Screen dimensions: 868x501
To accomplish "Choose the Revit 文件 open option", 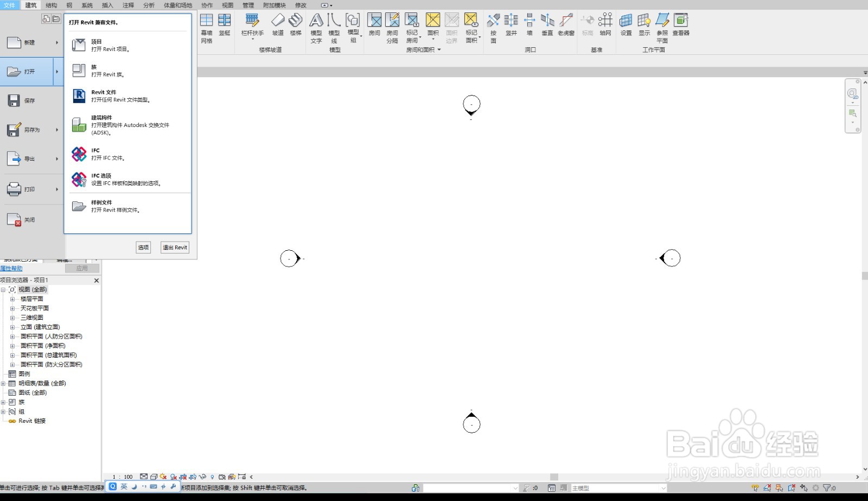I will [128, 96].
